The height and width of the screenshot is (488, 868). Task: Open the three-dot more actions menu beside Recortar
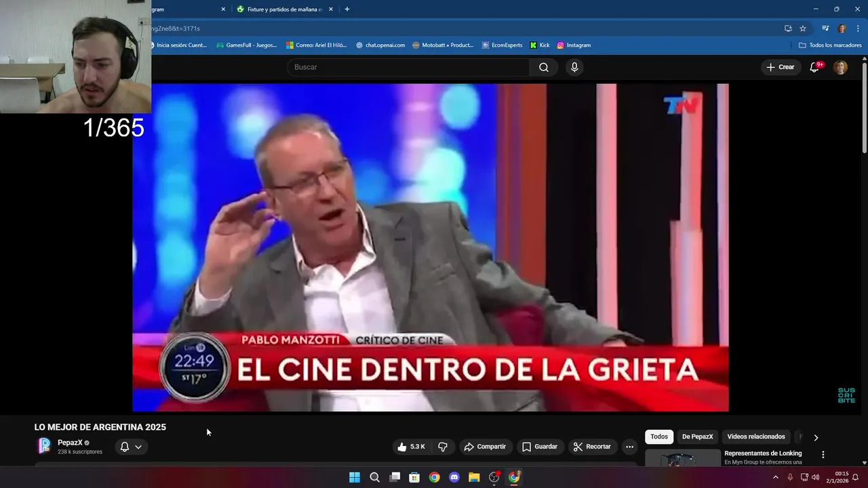pos(629,447)
